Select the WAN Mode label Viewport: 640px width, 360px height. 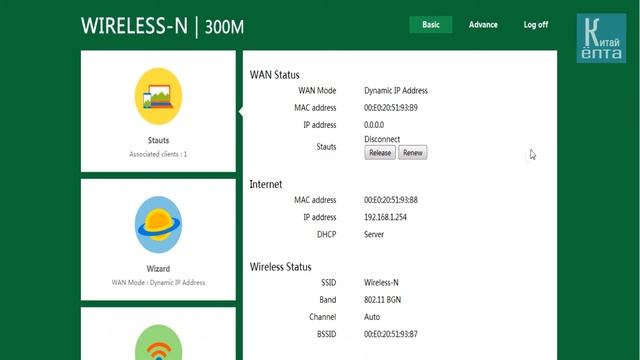pyautogui.click(x=317, y=91)
